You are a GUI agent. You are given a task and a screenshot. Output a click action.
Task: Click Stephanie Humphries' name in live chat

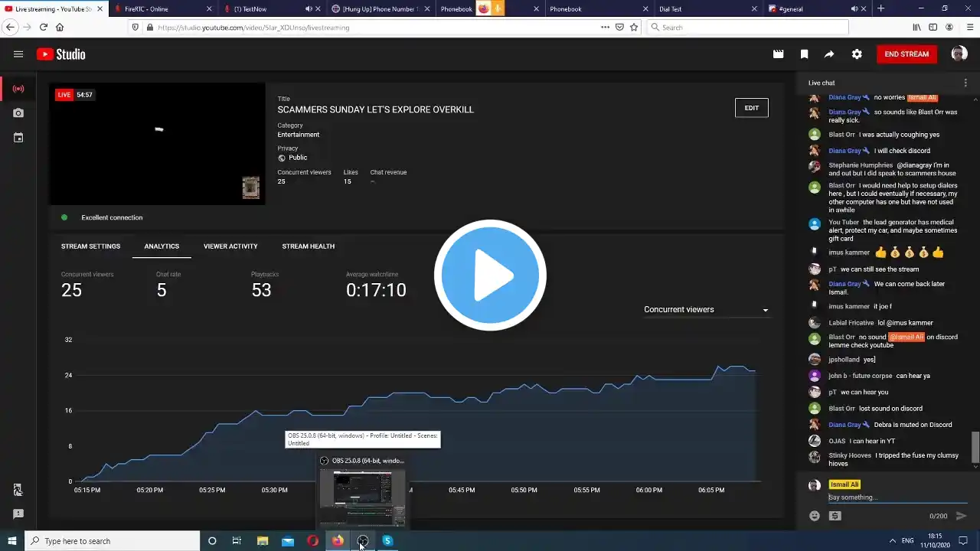861,165
